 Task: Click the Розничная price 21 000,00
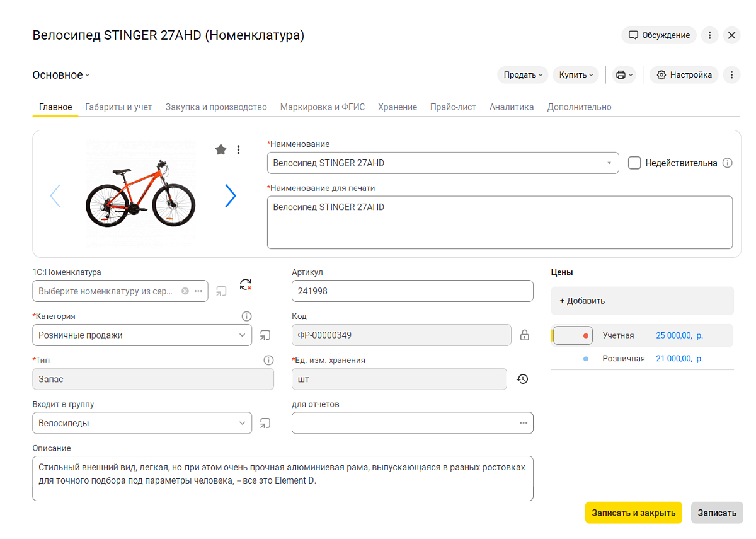pyautogui.click(x=680, y=358)
